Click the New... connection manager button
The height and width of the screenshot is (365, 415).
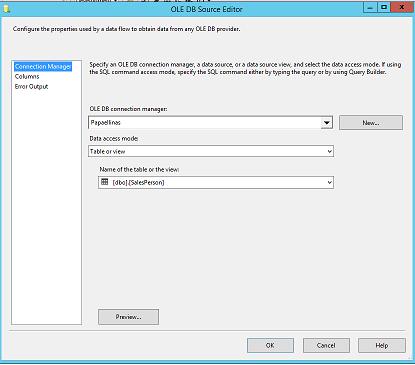[x=371, y=123]
